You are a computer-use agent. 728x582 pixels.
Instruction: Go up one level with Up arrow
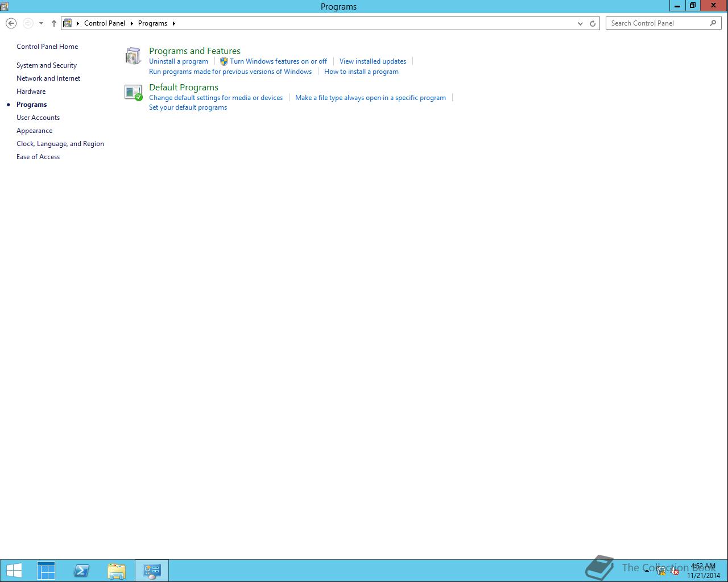pyautogui.click(x=53, y=23)
